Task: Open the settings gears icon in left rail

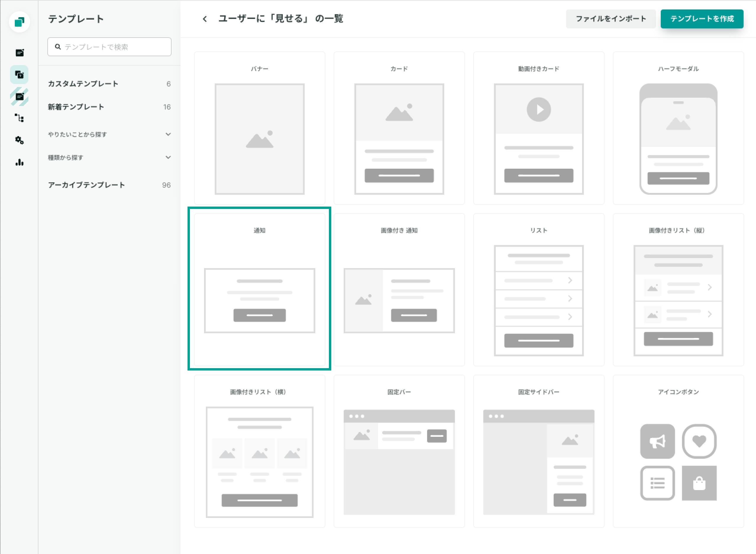Action: point(20,140)
